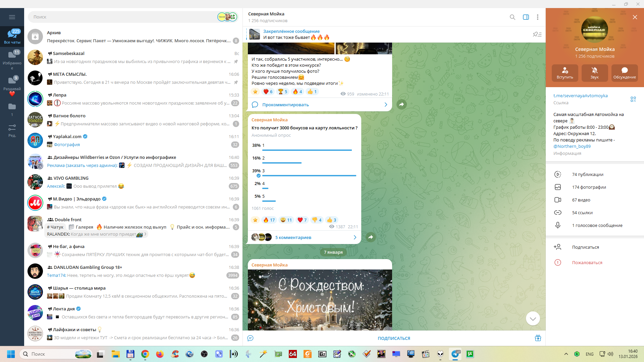
Task: Show the channel QR code icon
Action: pyautogui.click(x=633, y=99)
